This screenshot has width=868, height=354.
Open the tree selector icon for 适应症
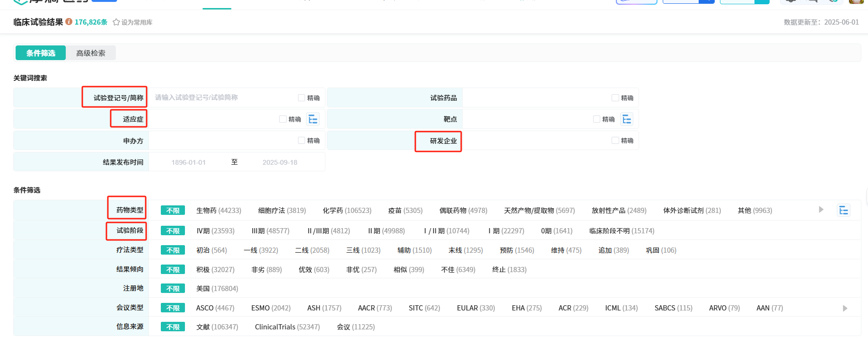313,119
